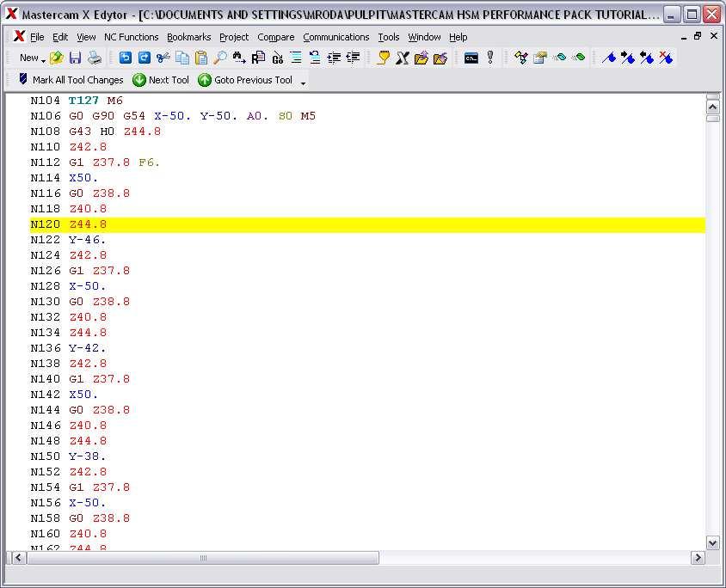This screenshot has width=726, height=588.
Task: Click the indent right toolbar icon
Action: (334, 58)
